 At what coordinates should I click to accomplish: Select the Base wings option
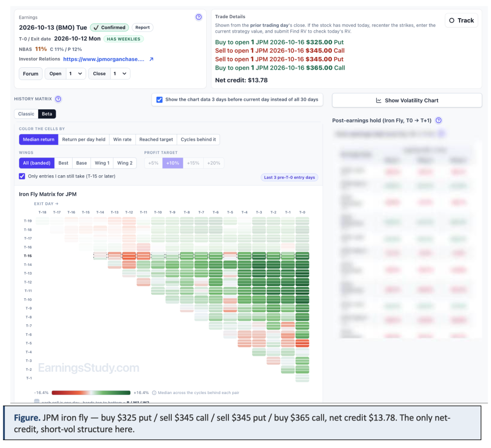(82, 163)
